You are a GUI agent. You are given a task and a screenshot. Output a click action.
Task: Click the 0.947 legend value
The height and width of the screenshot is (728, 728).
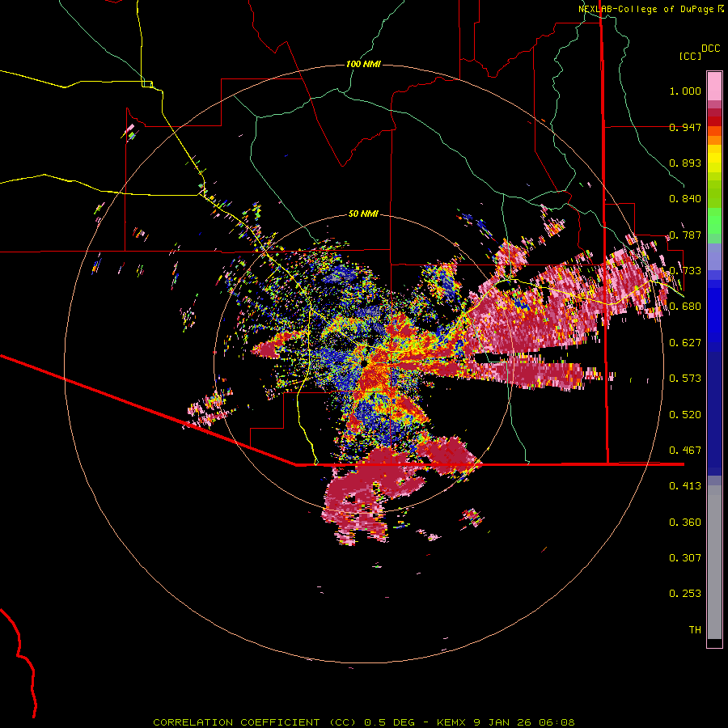tap(685, 127)
